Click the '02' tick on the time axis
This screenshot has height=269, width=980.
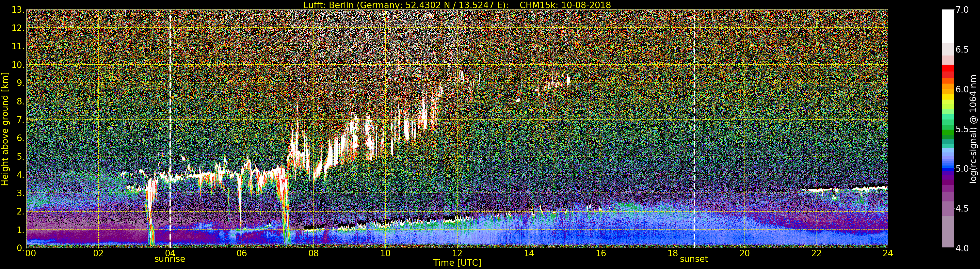pyautogui.click(x=98, y=253)
